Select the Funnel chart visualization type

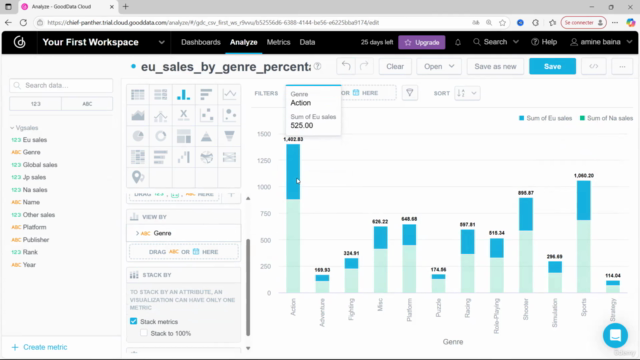pos(229,136)
